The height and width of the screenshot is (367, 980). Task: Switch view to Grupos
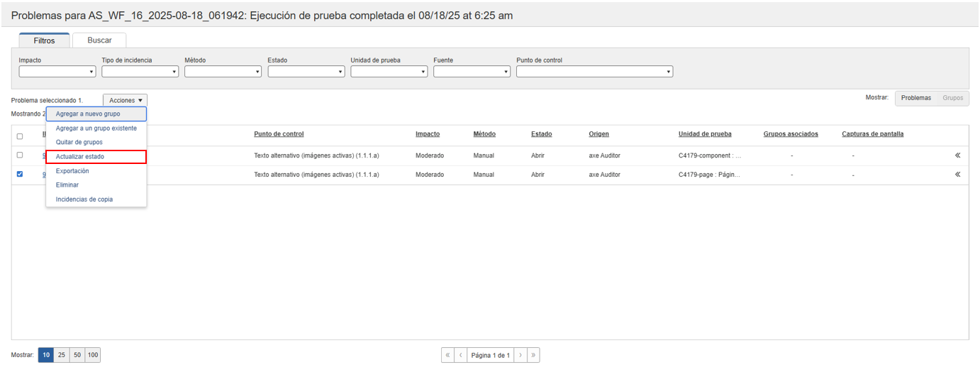click(952, 98)
